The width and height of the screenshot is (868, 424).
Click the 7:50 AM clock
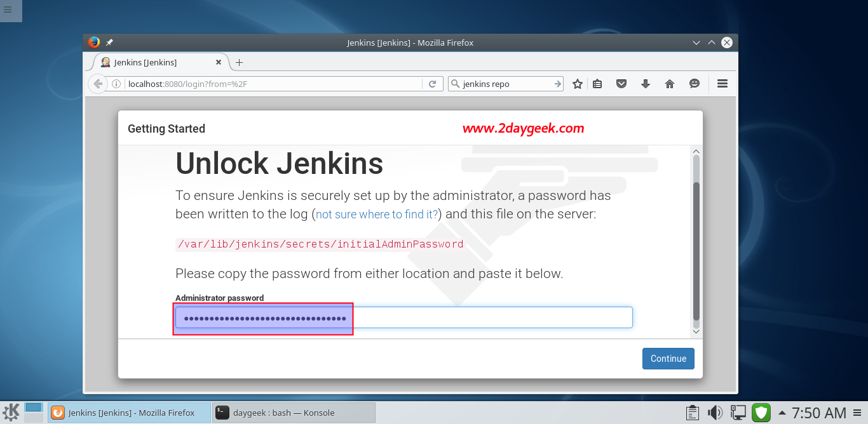[x=818, y=413]
